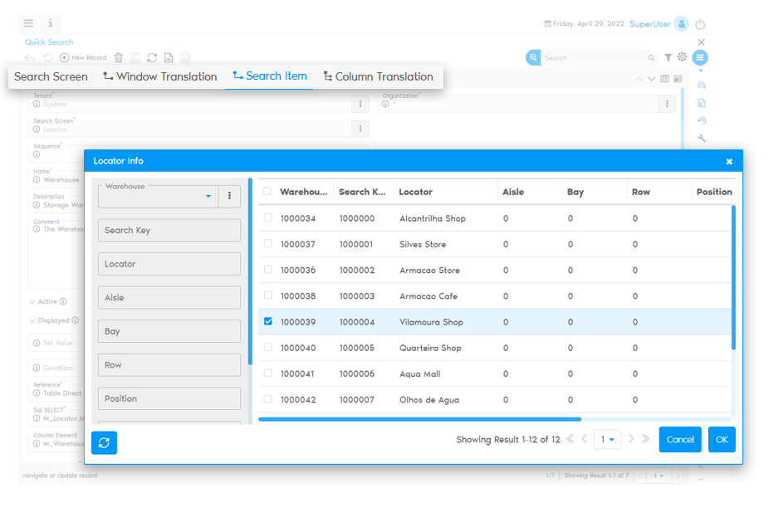769x532 pixels.
Task: Collapse the record using the up chevron
Action: 637,78
